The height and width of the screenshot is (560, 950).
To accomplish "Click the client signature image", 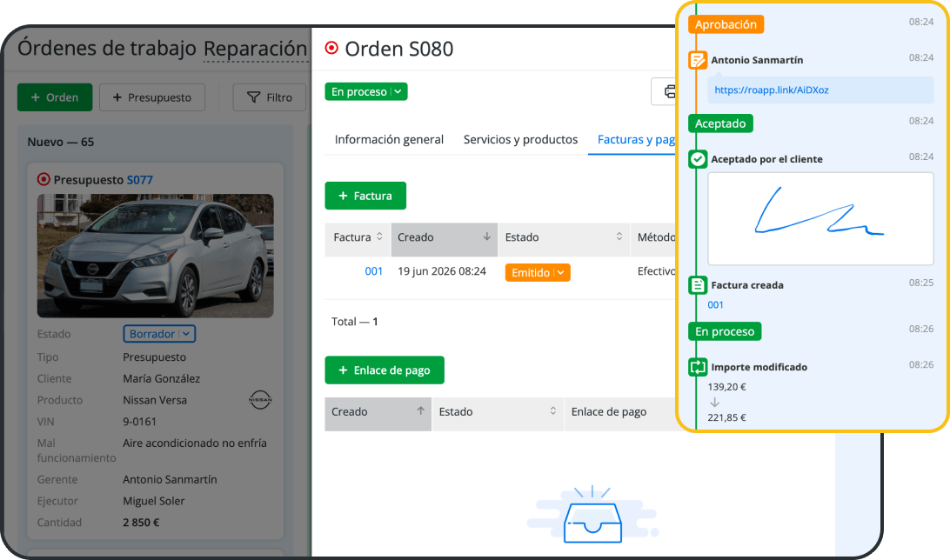I will 820,218.
